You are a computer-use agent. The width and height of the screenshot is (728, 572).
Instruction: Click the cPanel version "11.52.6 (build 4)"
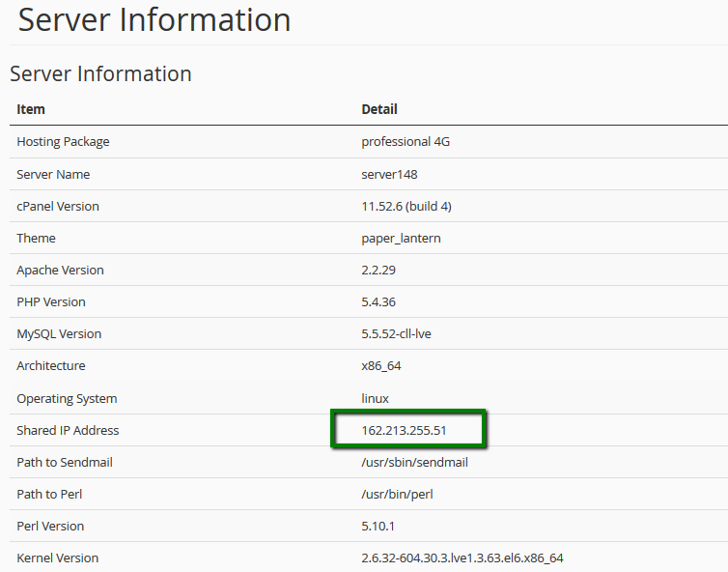pyautogui.click(x=406, y=206)
